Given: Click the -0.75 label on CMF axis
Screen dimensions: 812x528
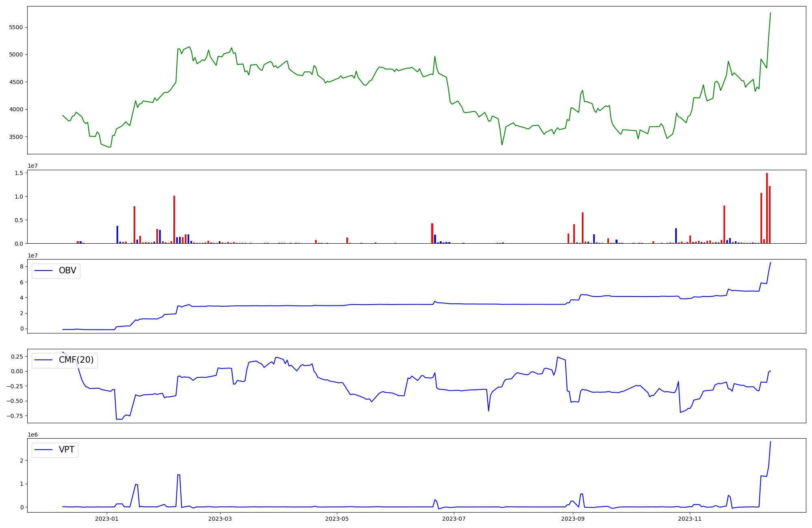Looking at the screenshot, I should pos(14,416).
